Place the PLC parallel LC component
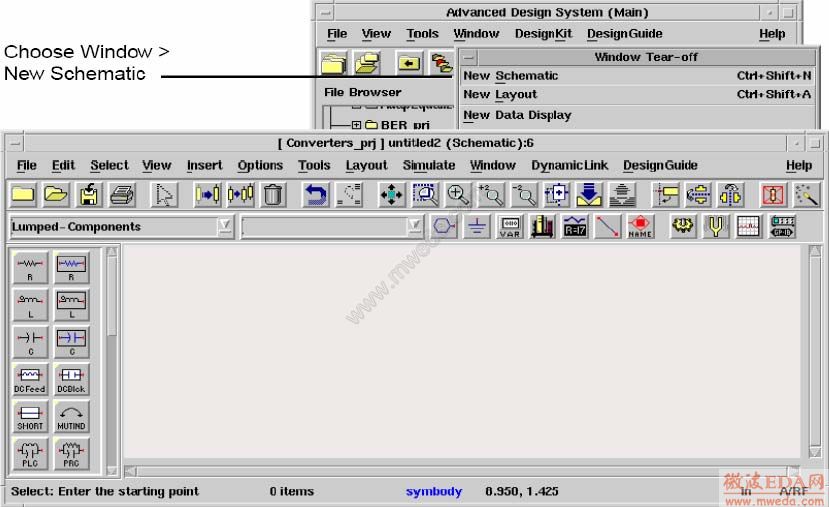The height and width of the screenshot is (507, 829). 30,454
